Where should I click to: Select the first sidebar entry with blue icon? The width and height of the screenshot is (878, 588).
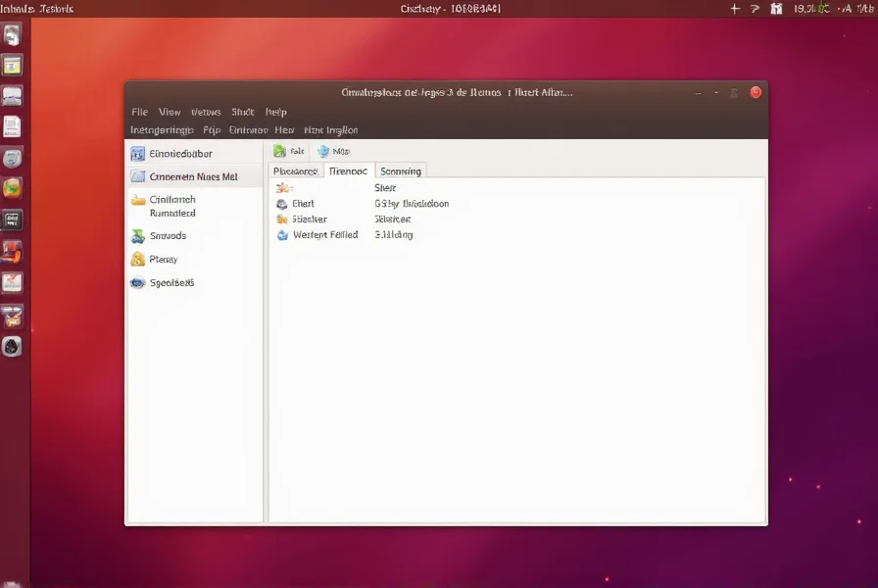(138, 153)
